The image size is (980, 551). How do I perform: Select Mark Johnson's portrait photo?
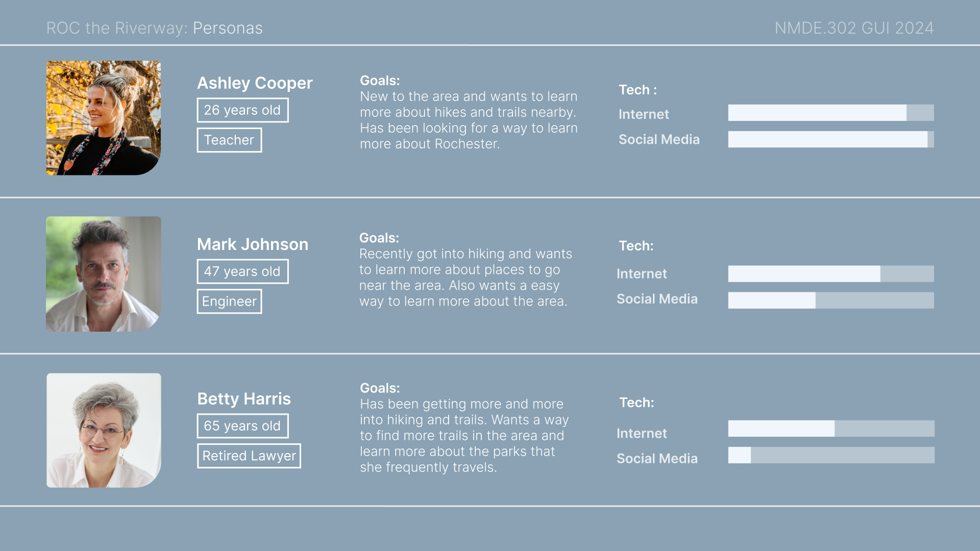point(104,274)
